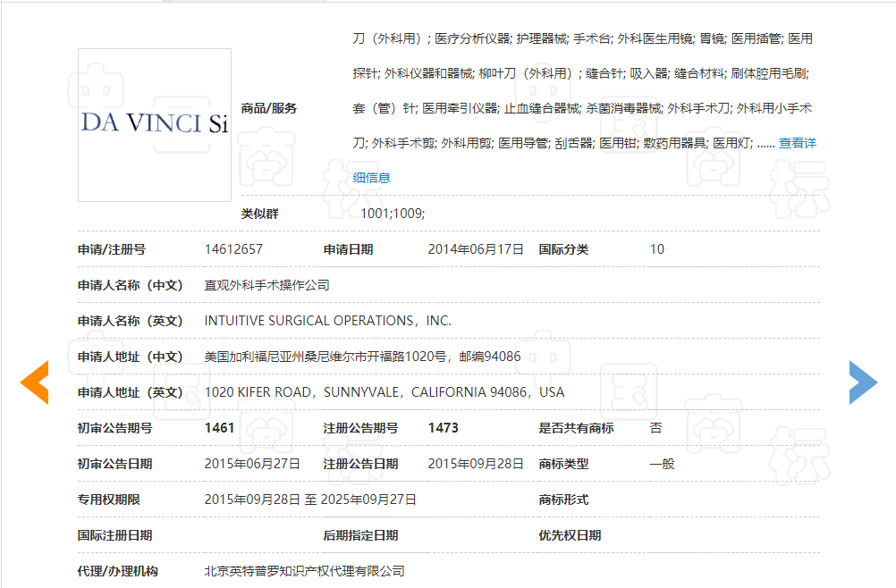Viewport: 896px width, 588px height.
Task: Click the 申请人名称（中文） label
Action: (x=131, y=285)
